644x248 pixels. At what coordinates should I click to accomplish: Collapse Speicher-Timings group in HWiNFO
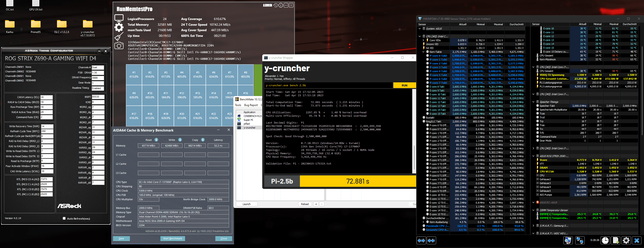(x=533, y=102)
